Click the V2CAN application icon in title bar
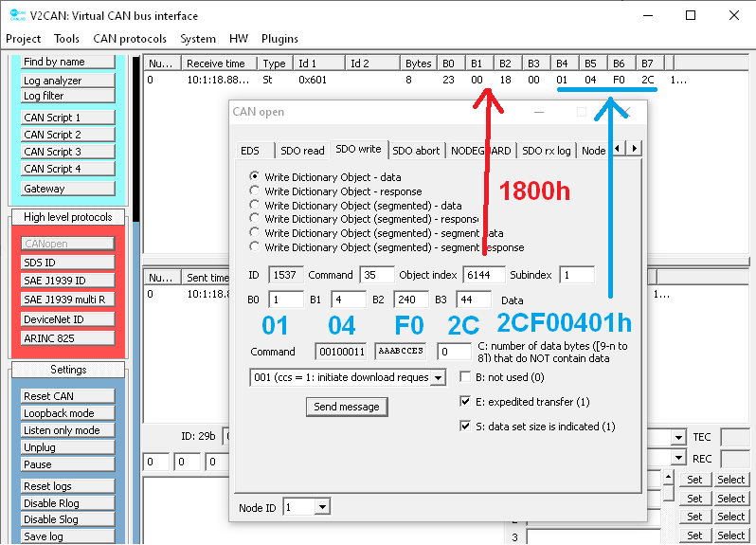 pos(18,15)
